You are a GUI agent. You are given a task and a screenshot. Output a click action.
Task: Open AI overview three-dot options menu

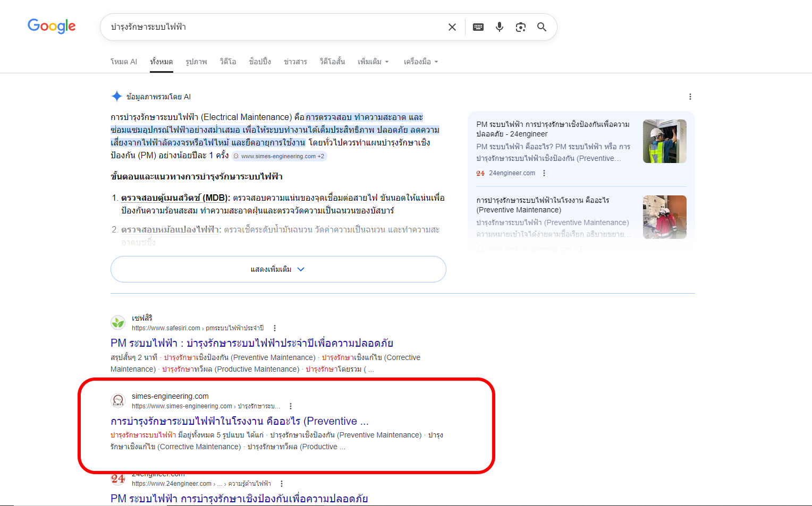tap(690, 97)
